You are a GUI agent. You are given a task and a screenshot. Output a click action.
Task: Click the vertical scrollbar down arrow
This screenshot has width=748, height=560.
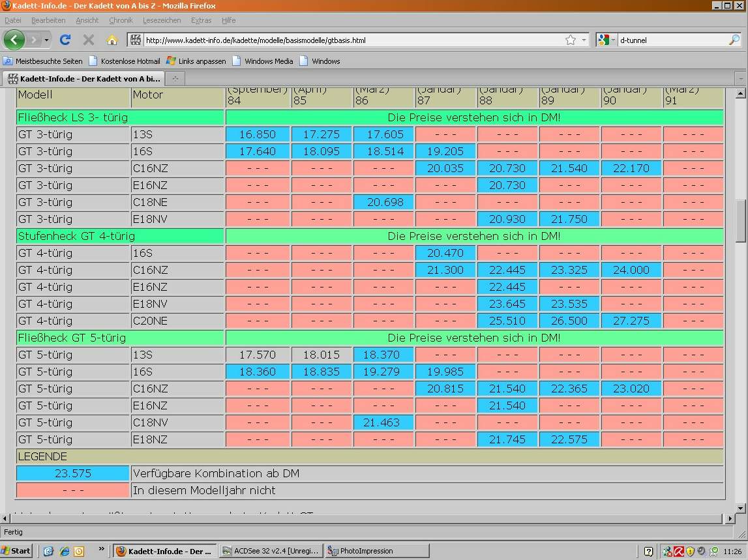(740, 507)
